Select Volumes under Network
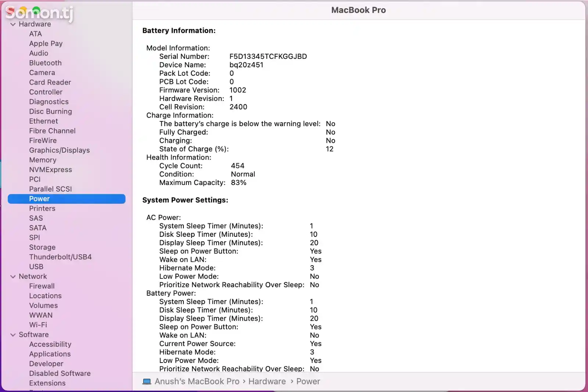Image resolution: width=588 pixels, height=392 pixels. coord(43,306)
